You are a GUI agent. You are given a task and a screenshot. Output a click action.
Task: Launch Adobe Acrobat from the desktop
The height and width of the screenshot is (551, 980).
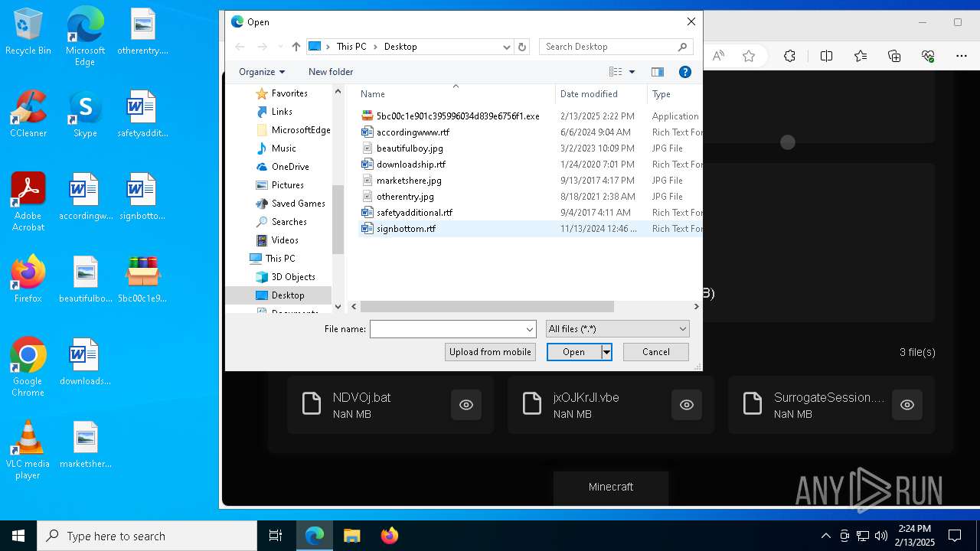28,201
